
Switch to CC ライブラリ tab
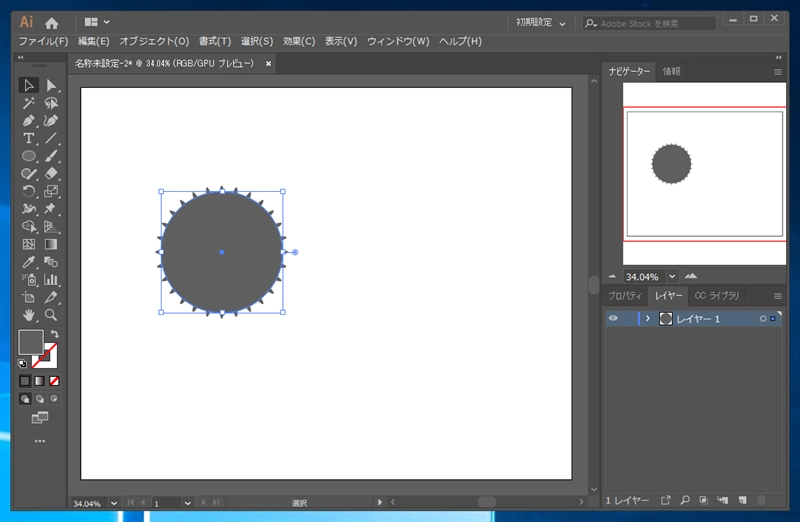pyautogui.click(x=716, y=296)
